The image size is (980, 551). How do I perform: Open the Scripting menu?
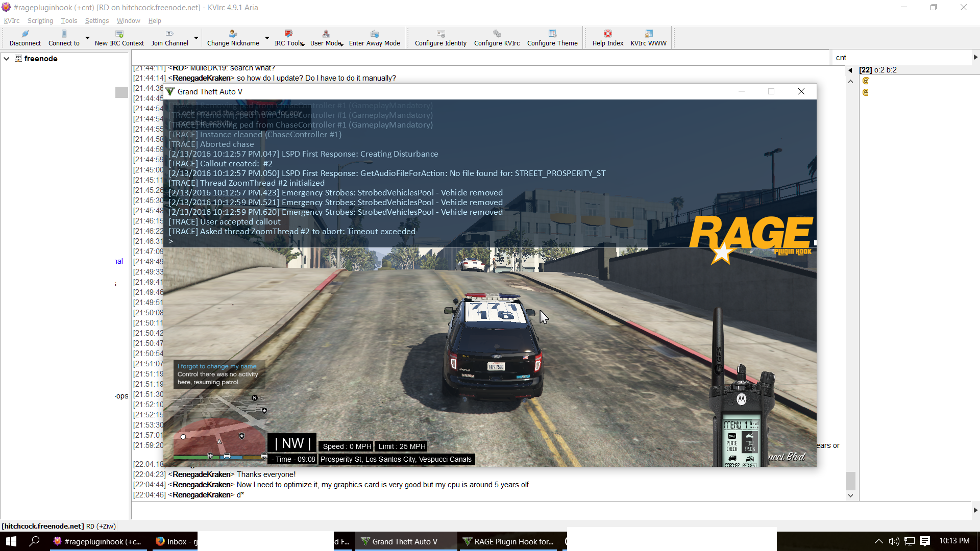tap(40, 21)
